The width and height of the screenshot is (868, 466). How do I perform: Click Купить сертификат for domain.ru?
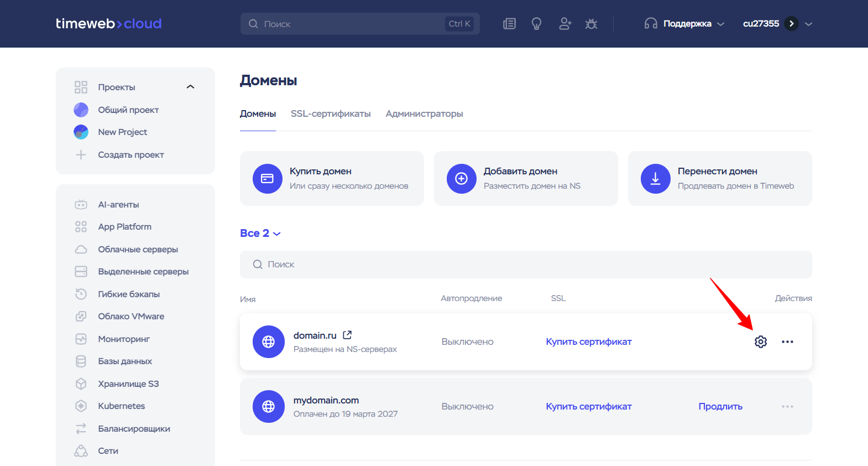(x=588, y=342)
